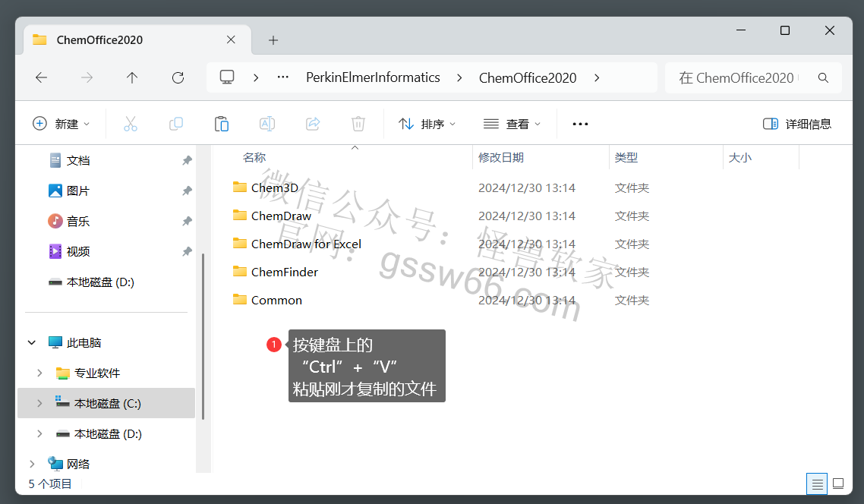Navigate to PerkinElmerInformatics in breadcrumb
Screen dimensions: 864x504
click(x=373, y=77)
